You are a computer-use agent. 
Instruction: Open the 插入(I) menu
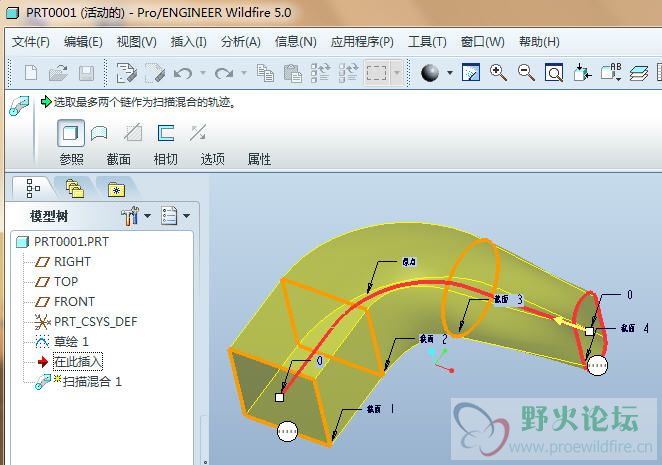pos(188,42)
